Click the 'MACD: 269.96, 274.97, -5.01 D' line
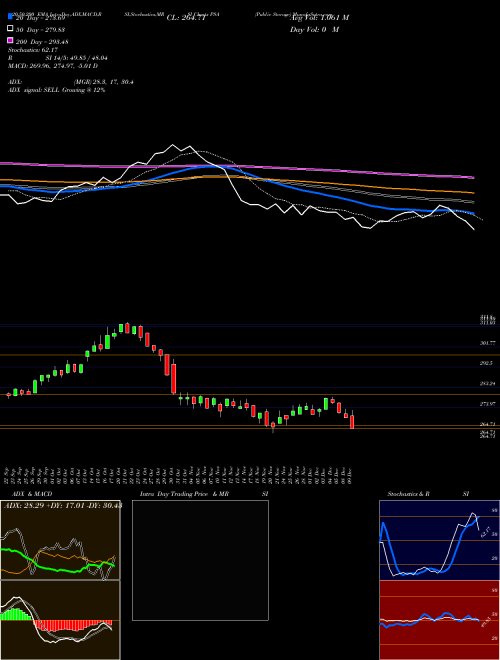The height and width of the screenshot is (660, 500). pyautogui.click(x=53, y=66)
